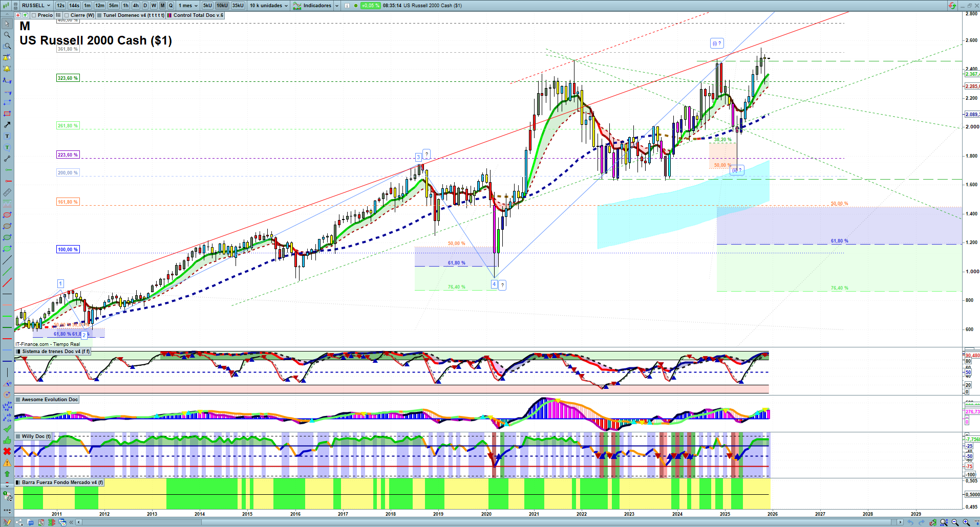Click the price list icon beside Precio
This screenshot has height=527, width=980.
click(58, 15)
